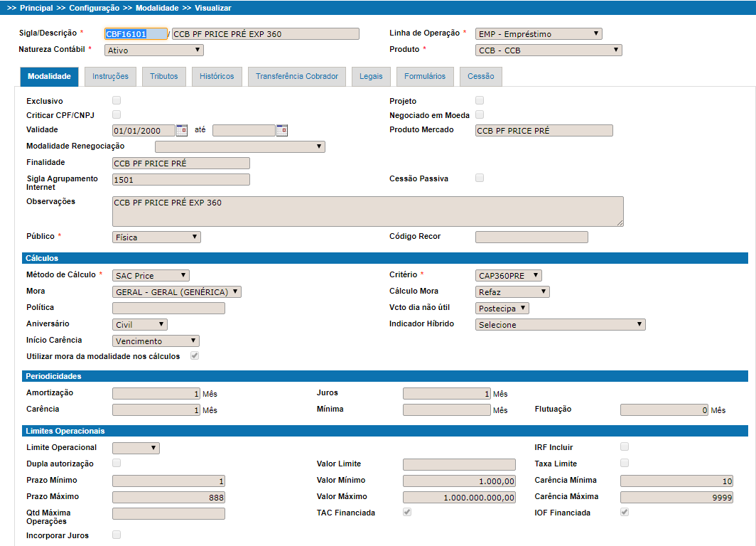Open the Validade start date calendar icon
Viewport: 756px width, 546px height.
pyautogui.click(x=182, y=130)
